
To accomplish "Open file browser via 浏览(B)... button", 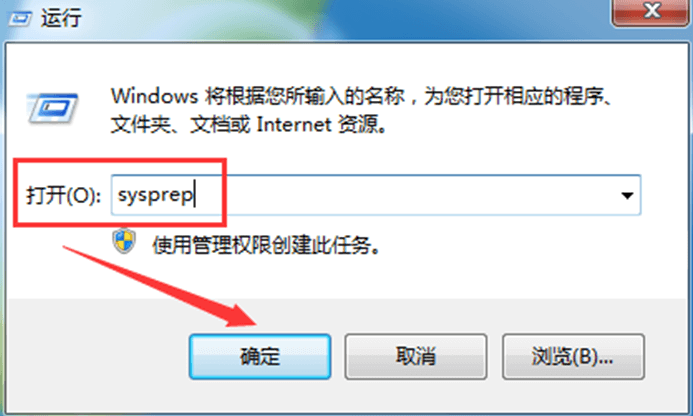I will [x=573, y=356].
